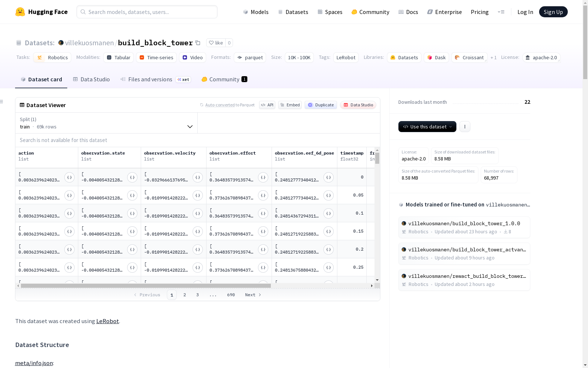Open the meta/info.json link

[x=34, y=363]
